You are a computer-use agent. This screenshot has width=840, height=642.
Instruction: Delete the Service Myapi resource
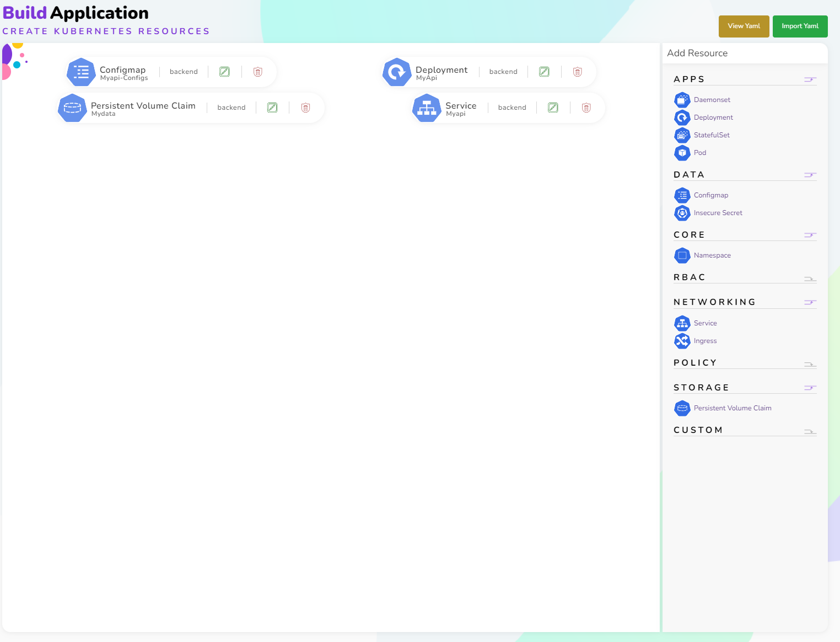tap(586, 108)
